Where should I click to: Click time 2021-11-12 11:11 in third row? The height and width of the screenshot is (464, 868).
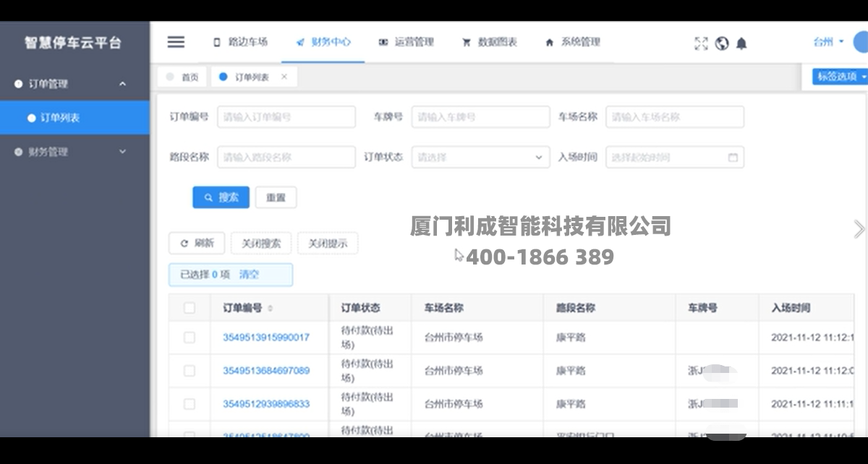[x=812, y=404]
